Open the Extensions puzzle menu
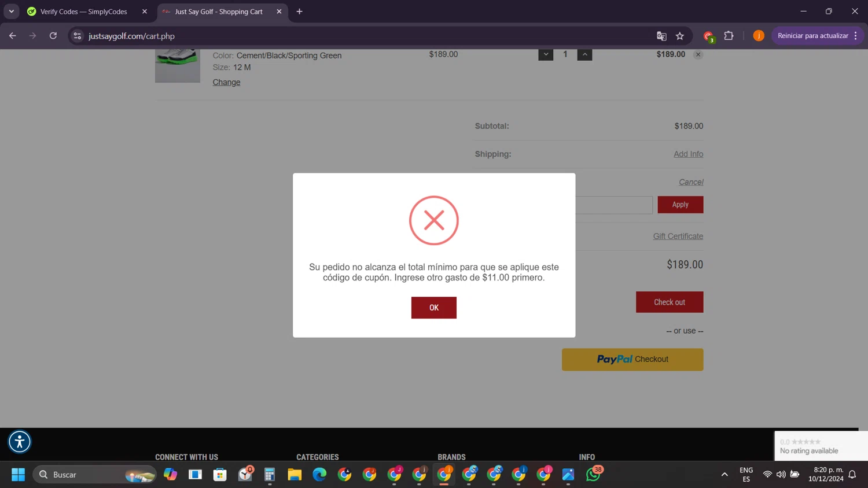The height and width of the screenshot is (488, 868). tap(729, 36)
